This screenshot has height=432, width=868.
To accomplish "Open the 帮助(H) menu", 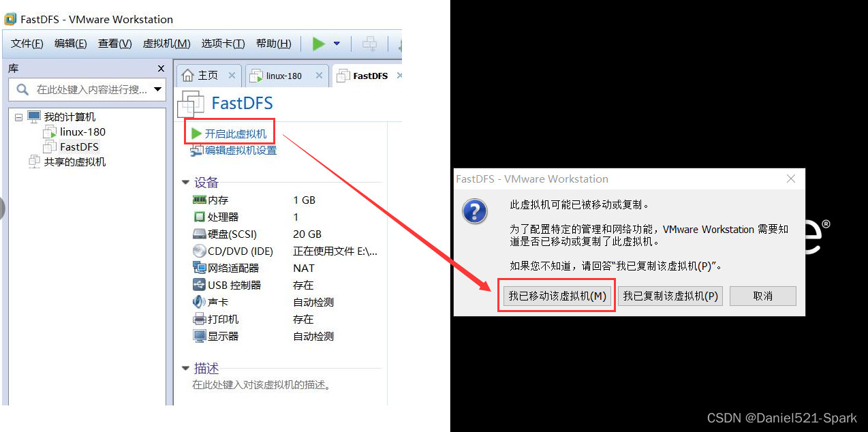I will (274, 44).
